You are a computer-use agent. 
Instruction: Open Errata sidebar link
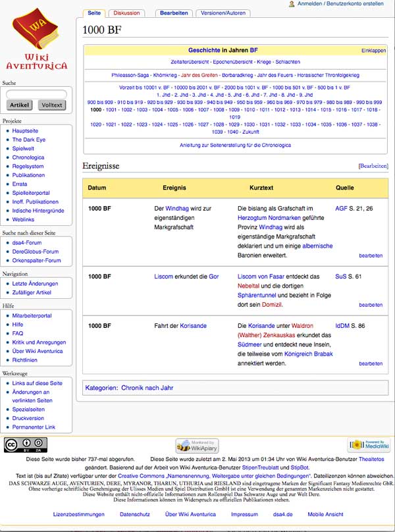[x=20, y=184]
